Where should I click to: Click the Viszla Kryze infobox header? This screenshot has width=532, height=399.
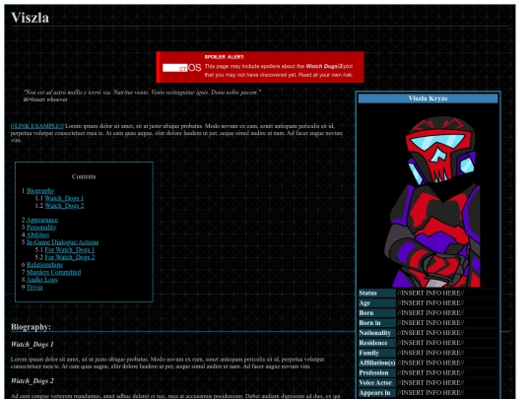coord(428,99)
